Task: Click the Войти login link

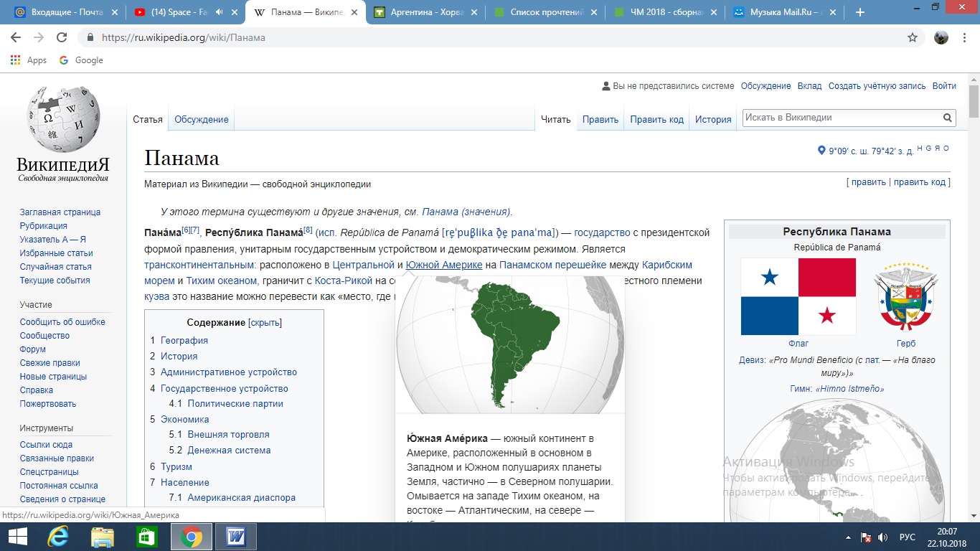Action: 944,86
